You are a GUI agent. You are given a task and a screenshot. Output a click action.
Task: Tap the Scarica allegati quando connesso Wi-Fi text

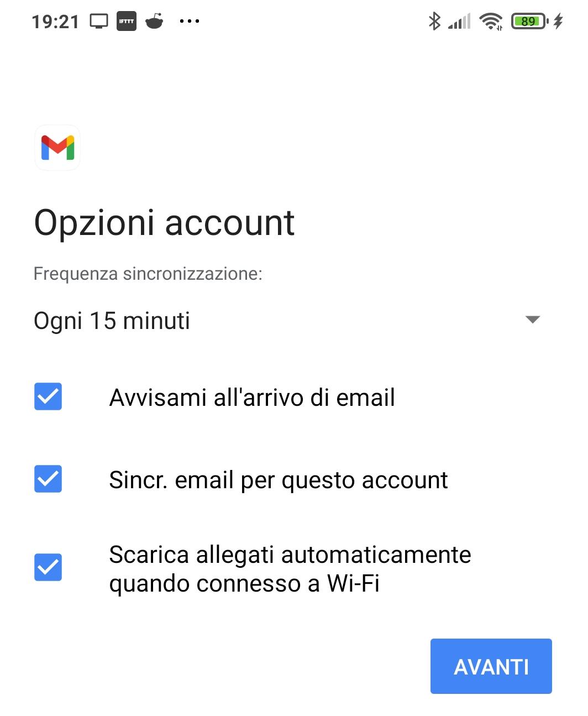(x=290, y=568)
